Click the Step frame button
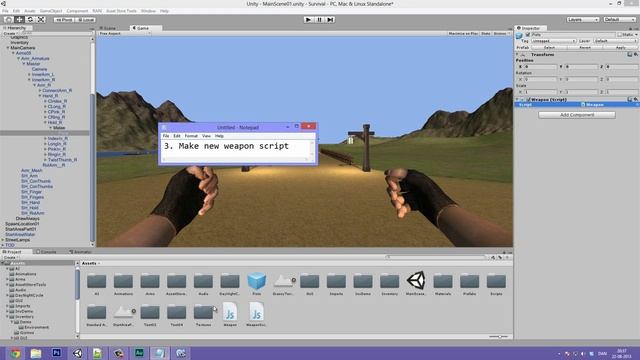Viewport: 640px width, 360px height. coord(330,19)
